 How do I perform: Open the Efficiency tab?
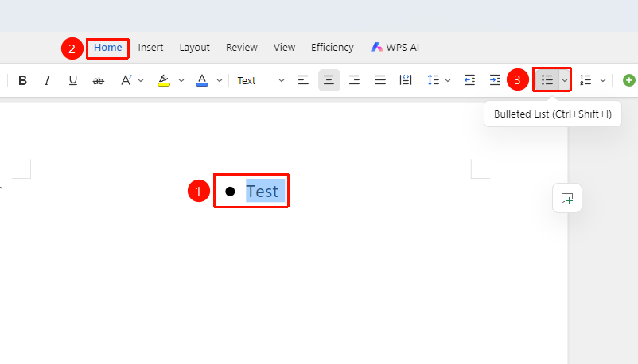(333, 48)
